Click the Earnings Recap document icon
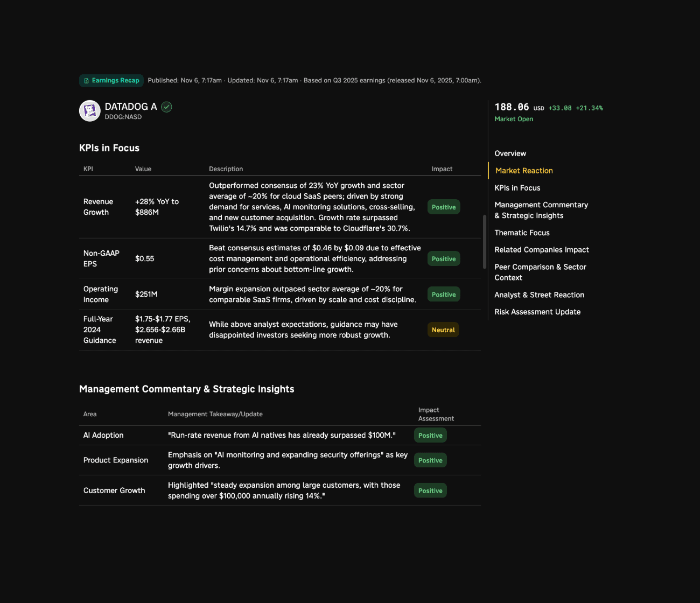The height and width of the screenshot is (603, 700). (86, 81)
